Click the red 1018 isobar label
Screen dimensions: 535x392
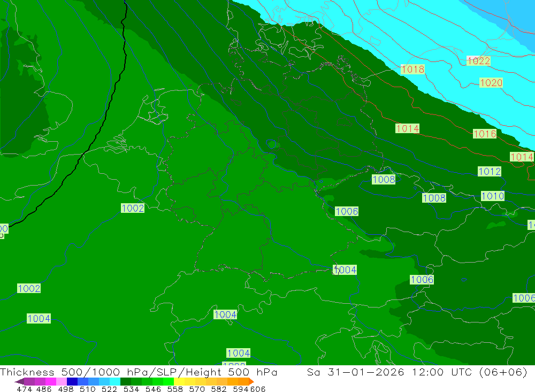click(413, 70)
